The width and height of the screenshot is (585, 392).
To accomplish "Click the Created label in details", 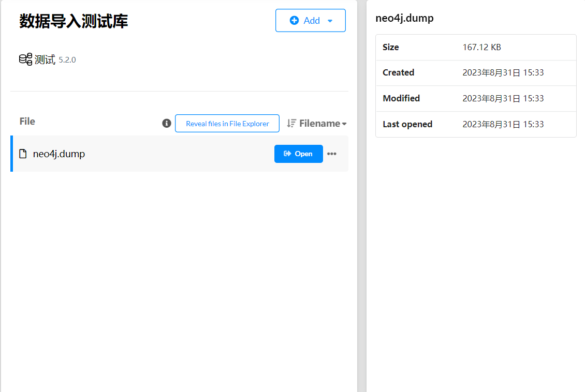I will pyautogui.click(x=399, y=73).
